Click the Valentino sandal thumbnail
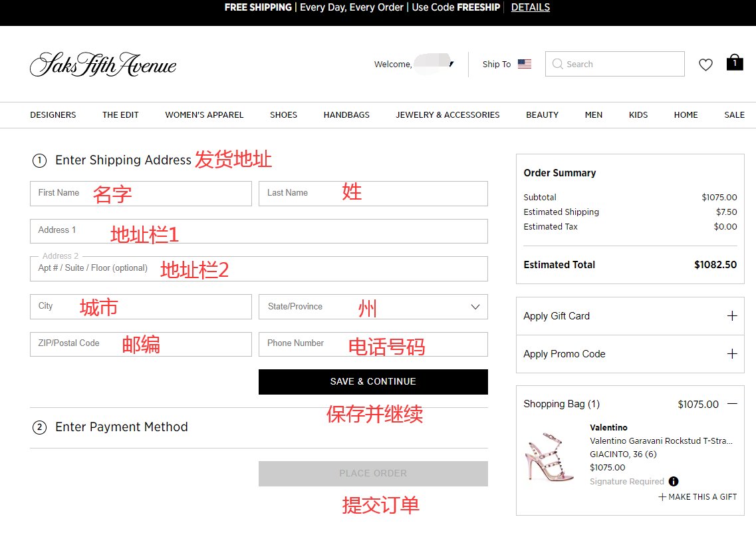The height and width of the screenshot is (533, 756). pyautogui.click(x=551, y=456)
